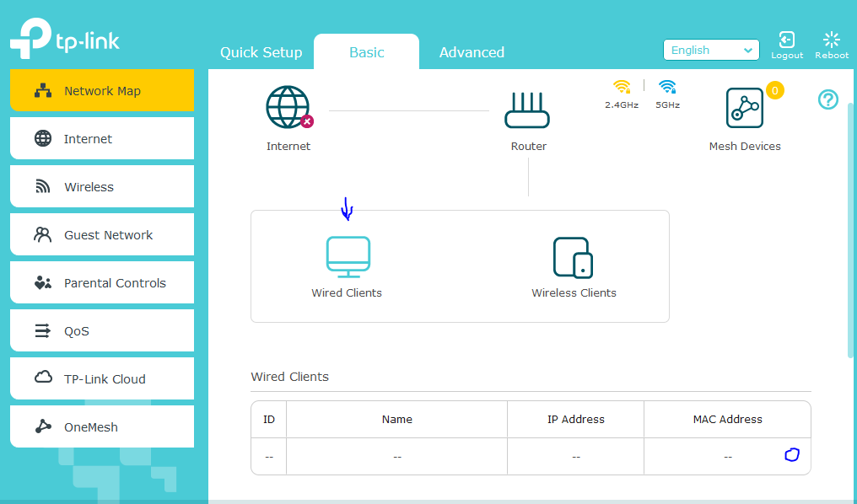This screenshot has height=504, width=857.
Task: Click the IP Address column header
Action: tap(576, 420)
